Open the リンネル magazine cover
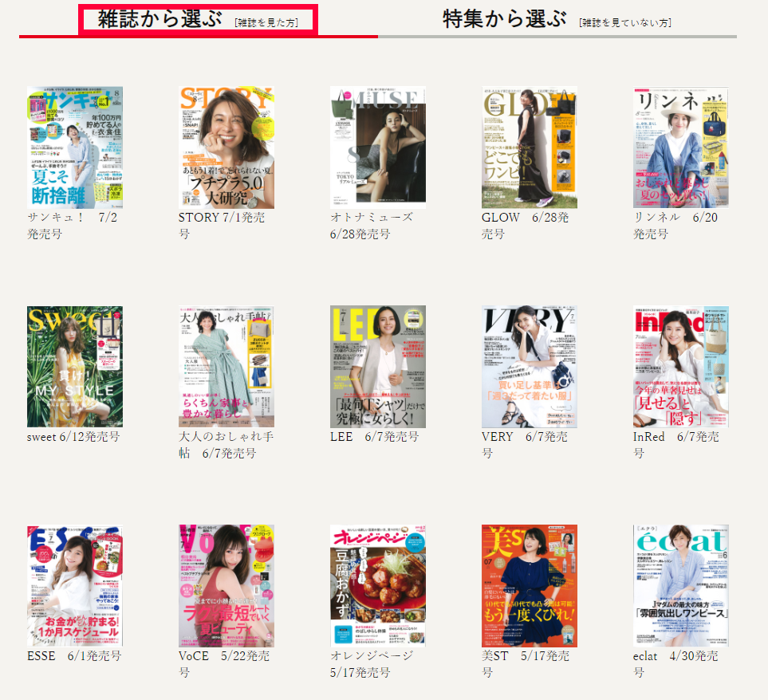 pos(681,147)
